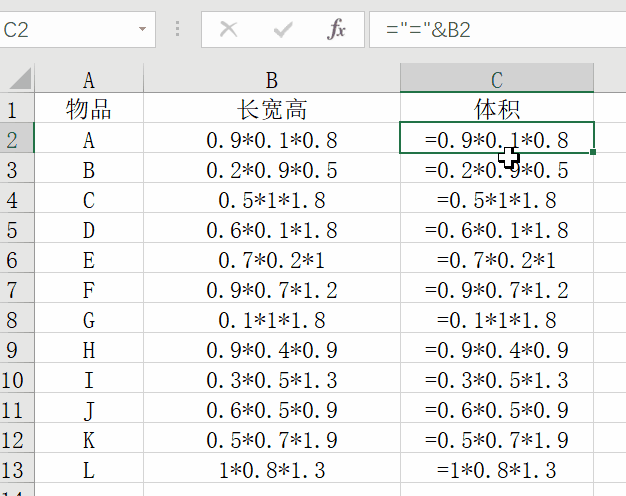
Task: Select cell B7 with 0.9*0.7*1.2
Action: (x=271, y=288)
